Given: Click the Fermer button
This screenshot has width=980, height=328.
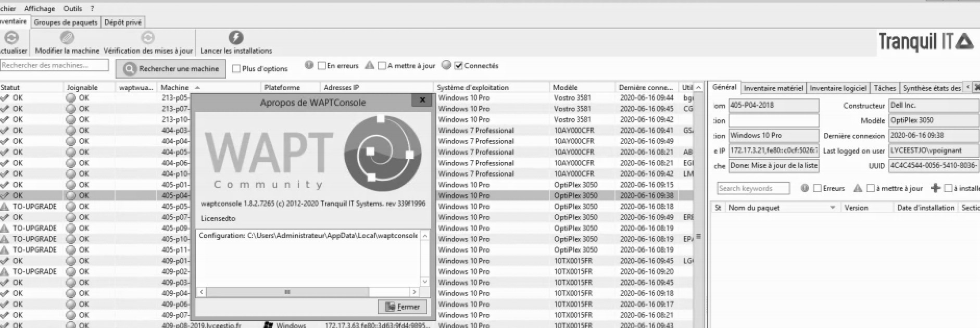Looking at the screenshot, I should tap(403, 307).
